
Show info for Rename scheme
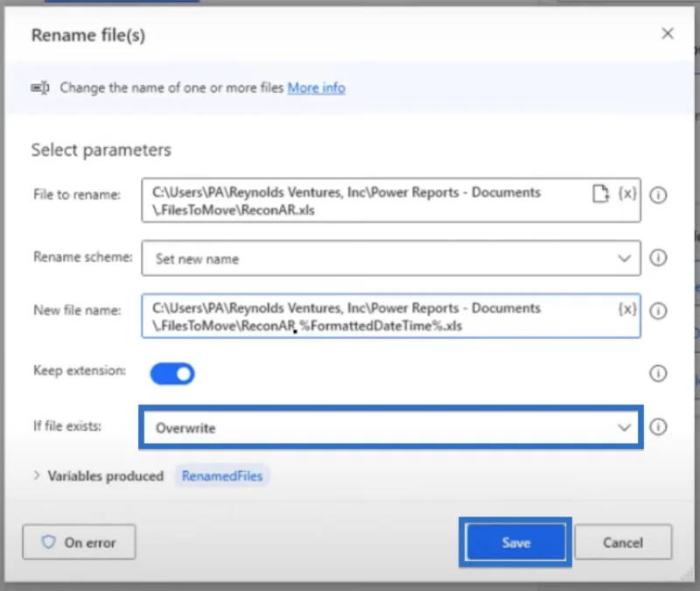[x=658, y=257]
